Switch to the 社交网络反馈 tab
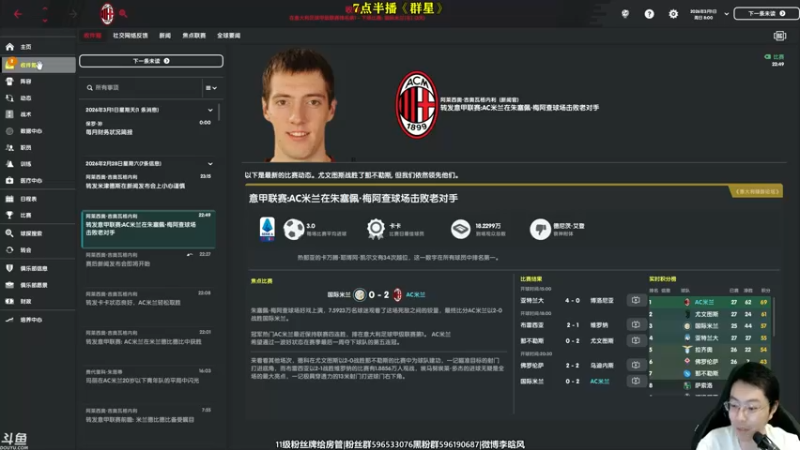The width and height of the screenshot is (800, 450). (130, 36)
